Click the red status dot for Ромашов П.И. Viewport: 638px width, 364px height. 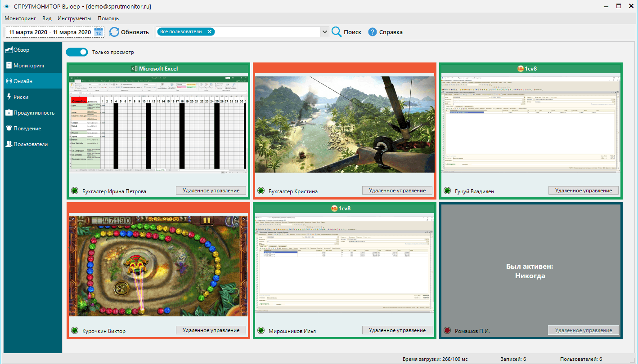click(447, 331)
